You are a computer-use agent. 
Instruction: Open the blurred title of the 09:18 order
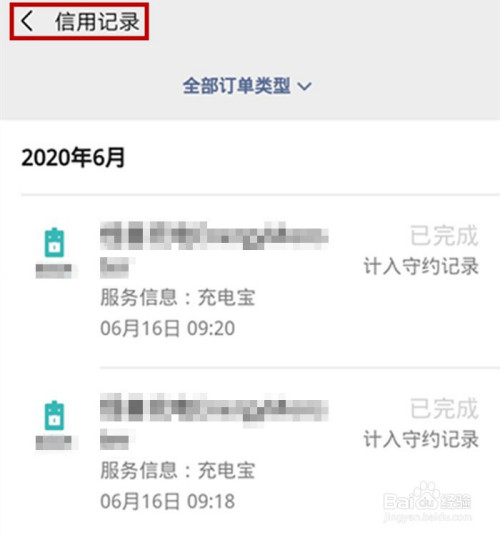[214, 407]
